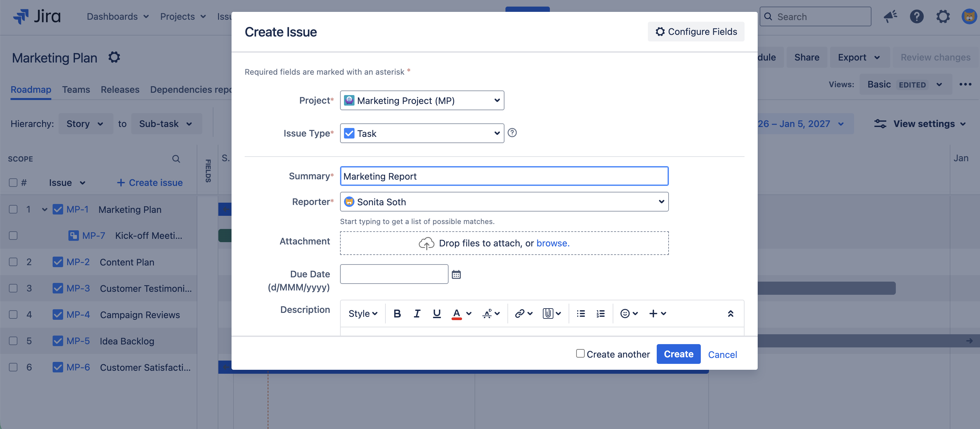Apply bold formatting in description
980x429 pixels.
click(397, 313)
